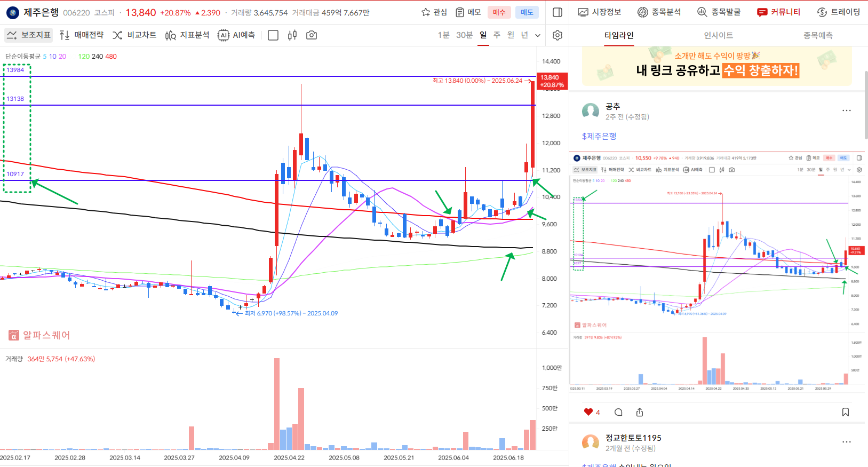This screenshot has width=868, height=467.
Task: Click 10917 horizontal line price label
Action: pyautogui.click(x=15, y=174)
